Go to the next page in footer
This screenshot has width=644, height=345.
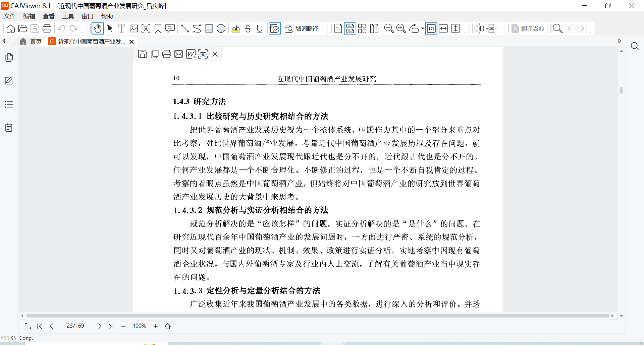(100, 326)
